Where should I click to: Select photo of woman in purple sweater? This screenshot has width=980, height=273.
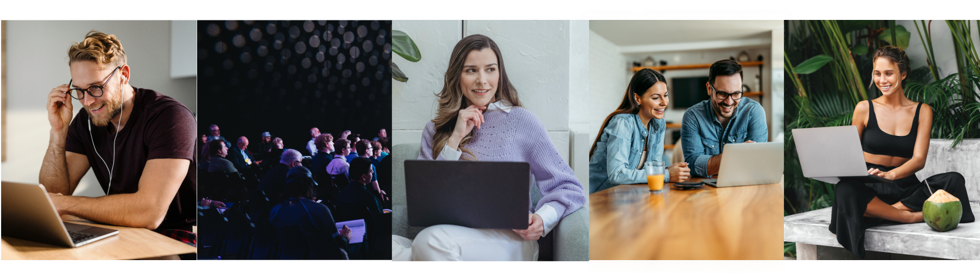coord(491,140)
